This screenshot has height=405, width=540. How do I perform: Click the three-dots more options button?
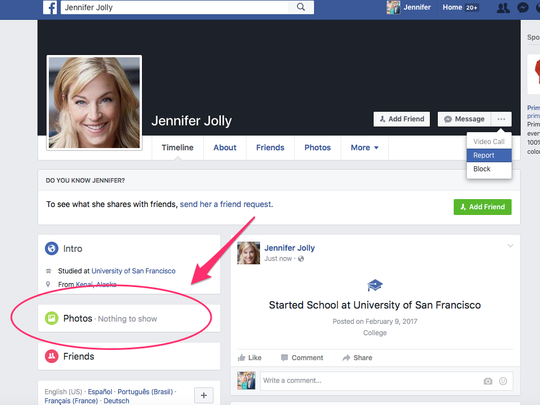501,119
